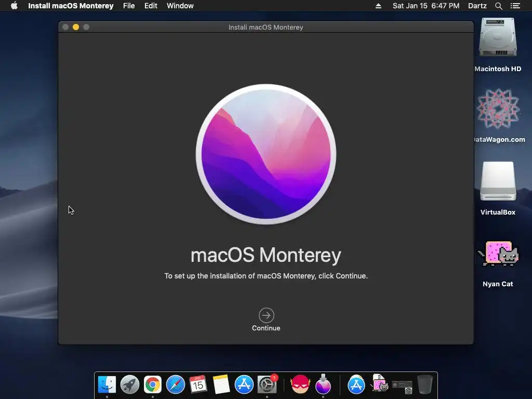Open Notes from the dock

[x=221, y=385]
